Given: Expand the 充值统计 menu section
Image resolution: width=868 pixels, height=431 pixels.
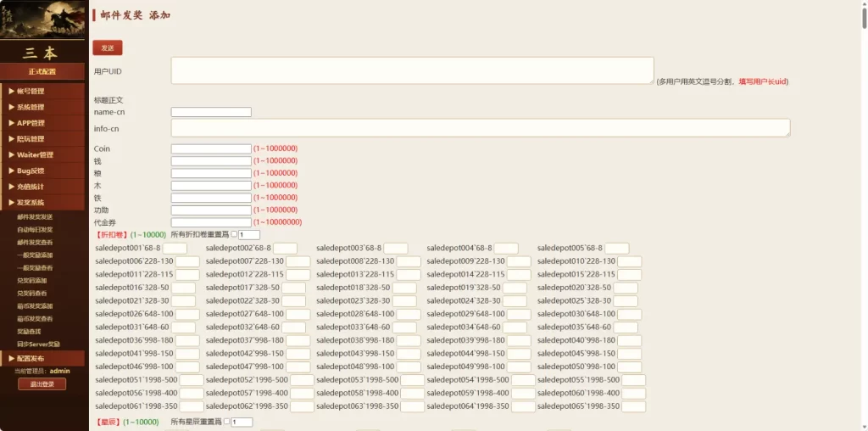Looking at the screenshot, I should point(42,187).
